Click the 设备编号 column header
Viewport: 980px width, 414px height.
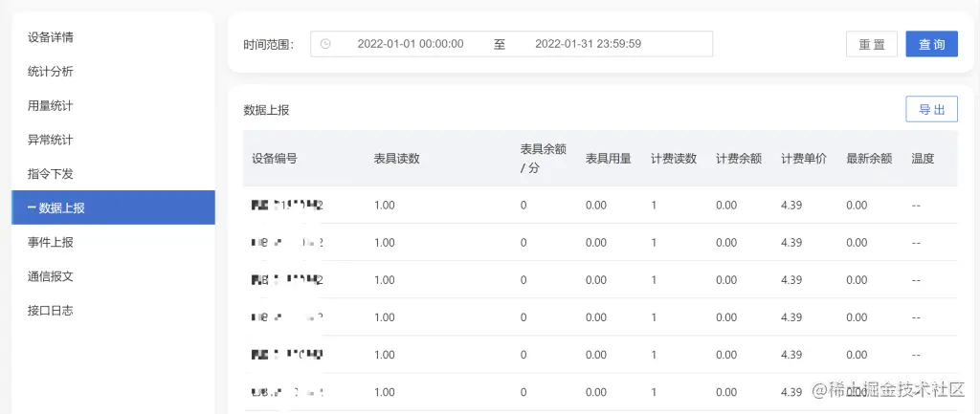pyautogui.click(x=275, y=159)
